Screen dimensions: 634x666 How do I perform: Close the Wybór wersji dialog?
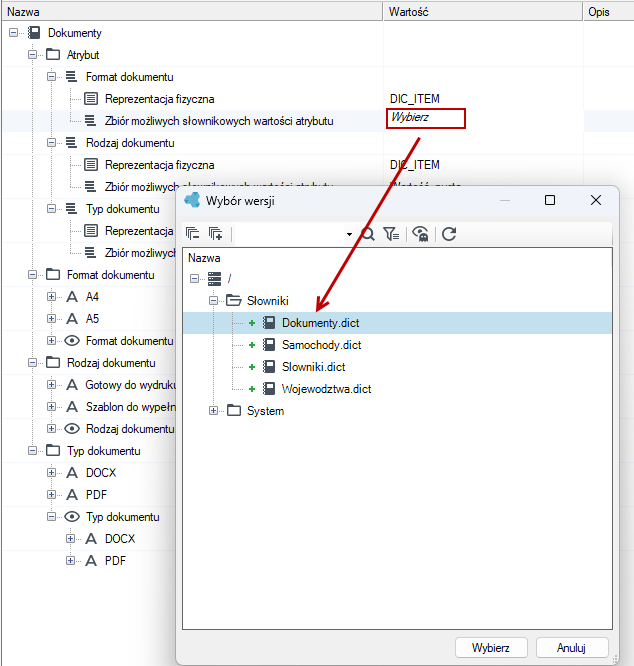coord(596,200)
